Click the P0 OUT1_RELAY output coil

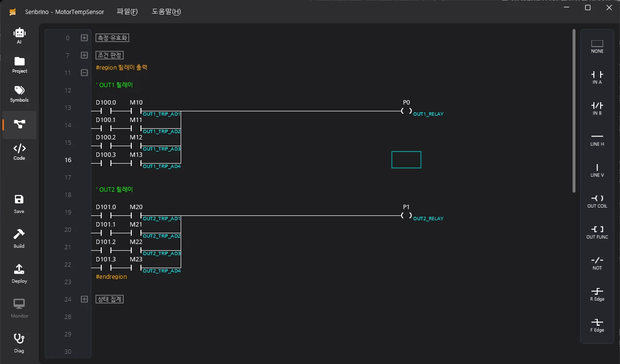406,111
